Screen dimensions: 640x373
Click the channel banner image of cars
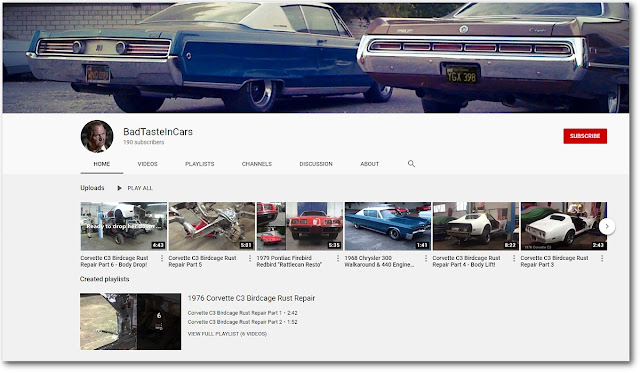[316, 58]
